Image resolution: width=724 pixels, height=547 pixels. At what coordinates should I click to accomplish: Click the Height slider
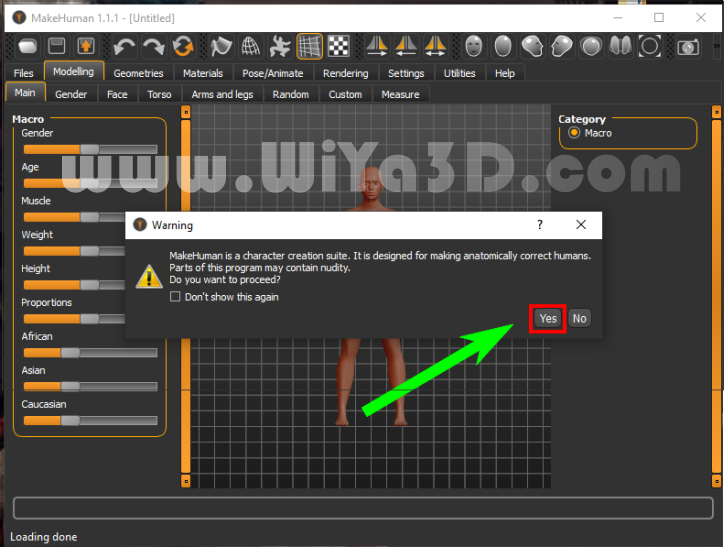[x=74, y=285]
